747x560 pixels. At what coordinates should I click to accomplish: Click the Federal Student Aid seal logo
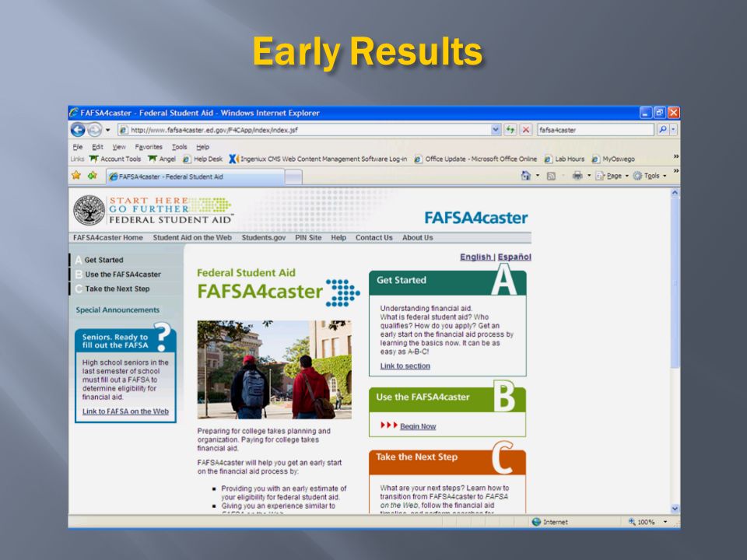coord(89,210)
